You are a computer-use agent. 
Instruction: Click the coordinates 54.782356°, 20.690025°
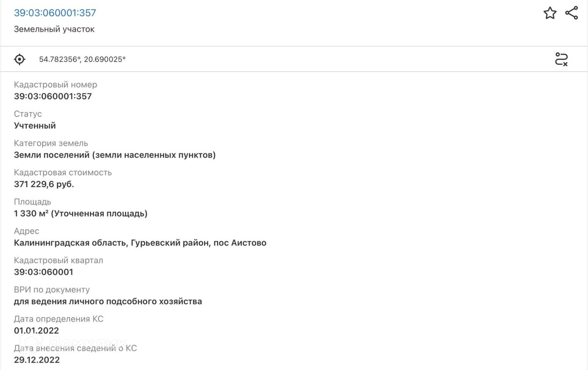[x=82, y=59]
